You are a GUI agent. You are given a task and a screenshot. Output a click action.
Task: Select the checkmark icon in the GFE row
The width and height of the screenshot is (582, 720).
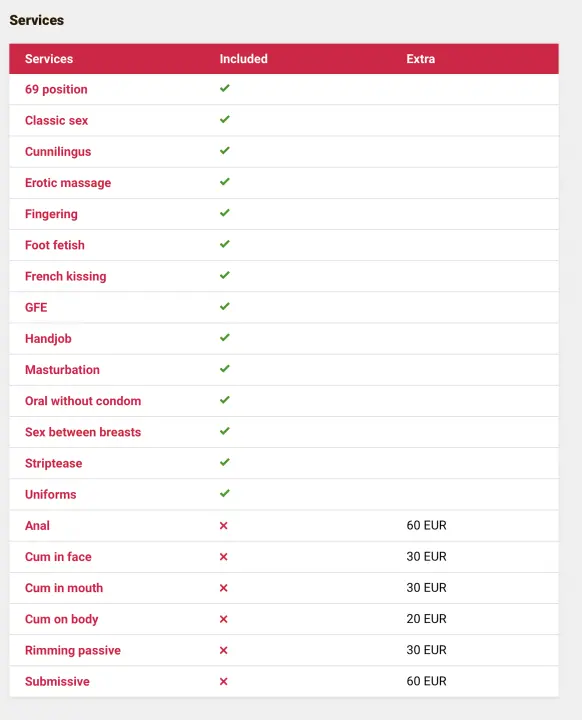pos(225,306)
